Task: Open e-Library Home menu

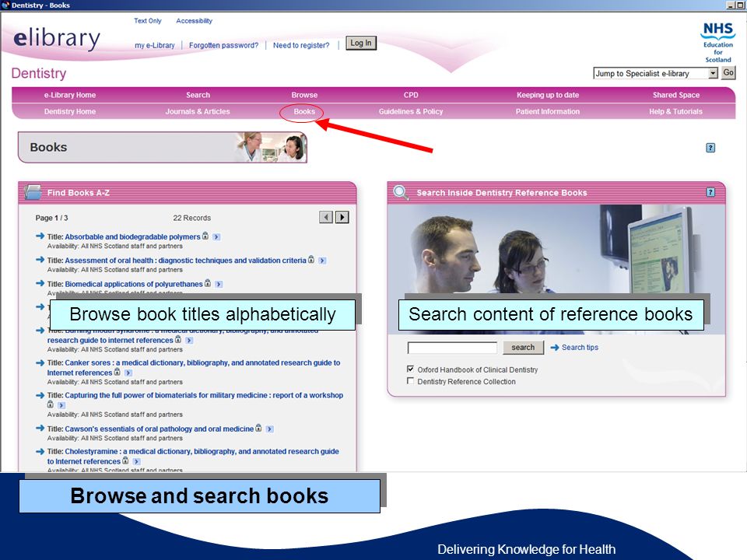Action: pos(70,95)
